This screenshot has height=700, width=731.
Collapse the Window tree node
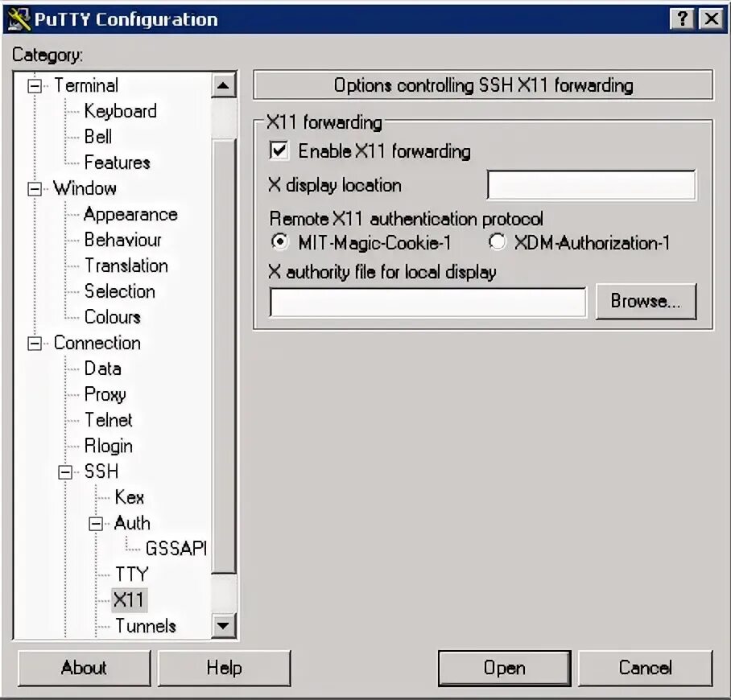(35, 189)
